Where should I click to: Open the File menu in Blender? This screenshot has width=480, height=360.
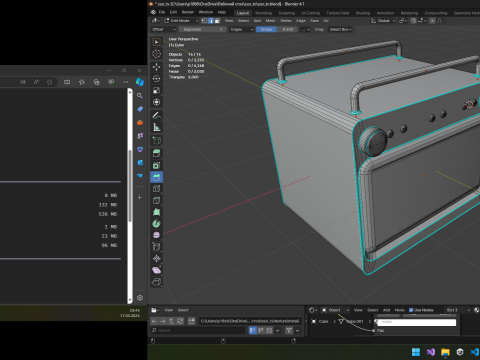[162, 12]
